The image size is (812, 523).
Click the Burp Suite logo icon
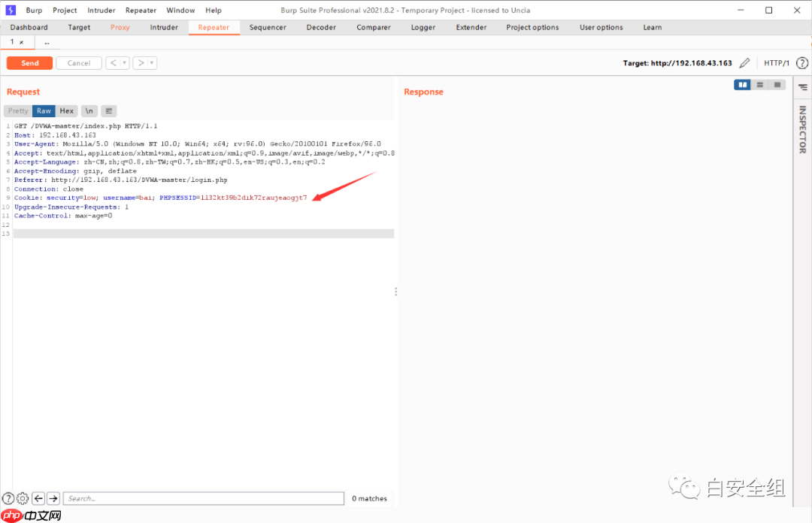coord(11,10)
